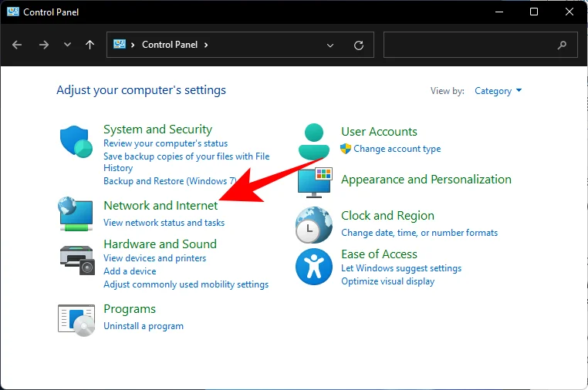Open View devices and printers
Screen dimensions: 588x390
click(x=154, y=258)
